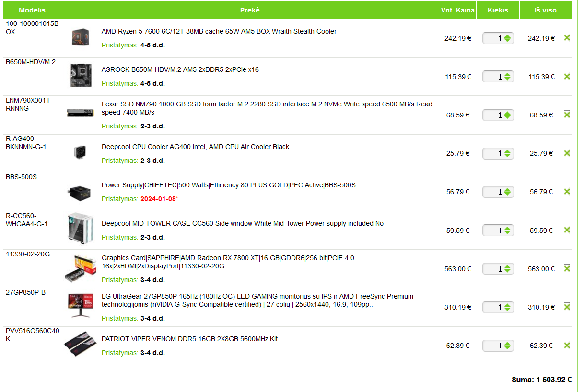This screenshot has width=584, height=392.
Task: Remove the Deepcool AG400 CPU cooler
Action: click(567, 153)
